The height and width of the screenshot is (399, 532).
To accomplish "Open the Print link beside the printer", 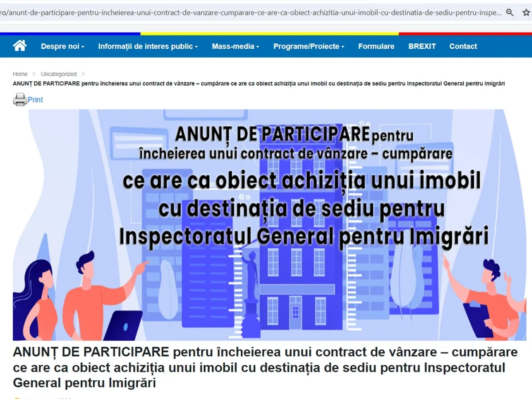I will (35, 100).
